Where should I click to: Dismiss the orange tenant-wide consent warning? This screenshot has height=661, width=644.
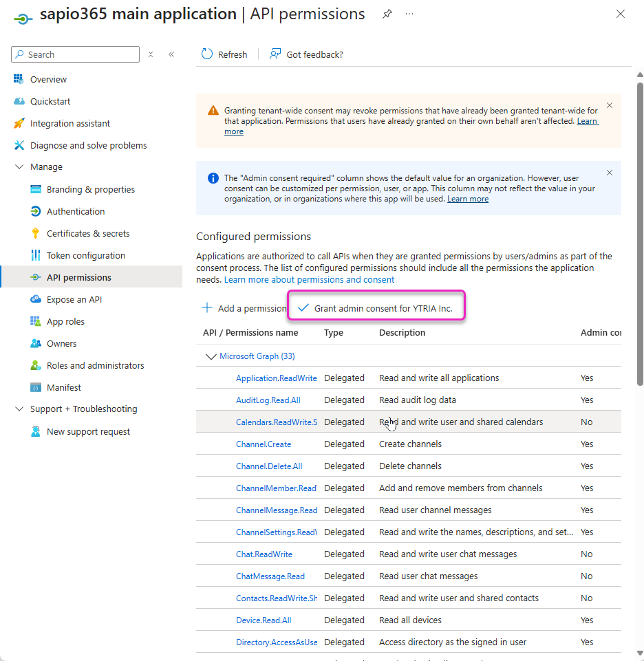610,105
